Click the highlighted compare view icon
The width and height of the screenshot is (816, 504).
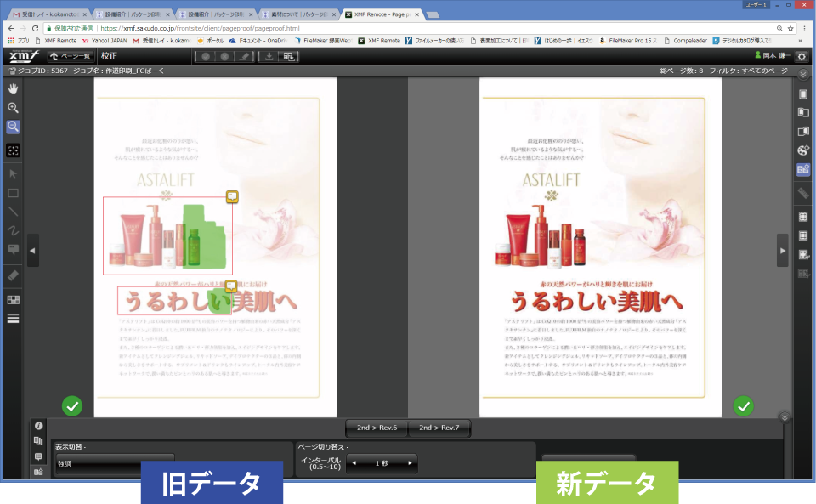tap(803, 169)
